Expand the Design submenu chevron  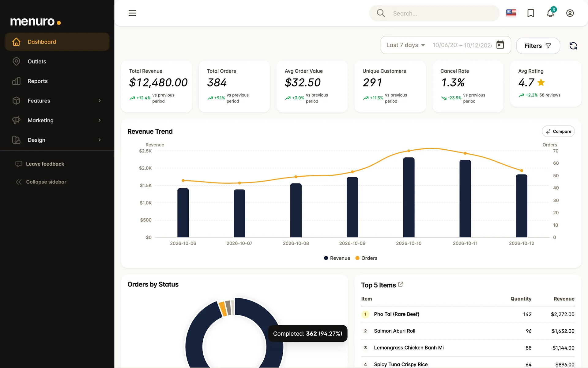[x=100, y=140]
